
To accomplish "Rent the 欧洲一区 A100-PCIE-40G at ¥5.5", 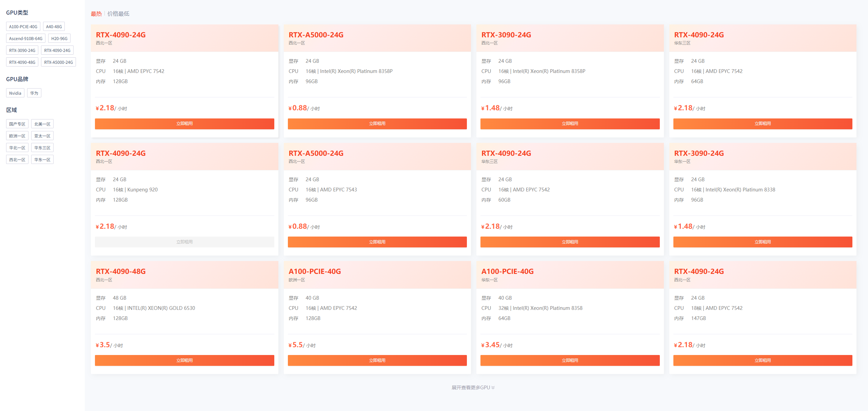I will pos(377,360).
